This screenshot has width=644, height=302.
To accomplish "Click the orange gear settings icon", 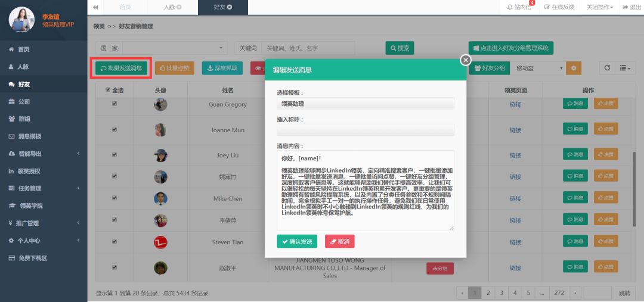I will pos(574,68).
